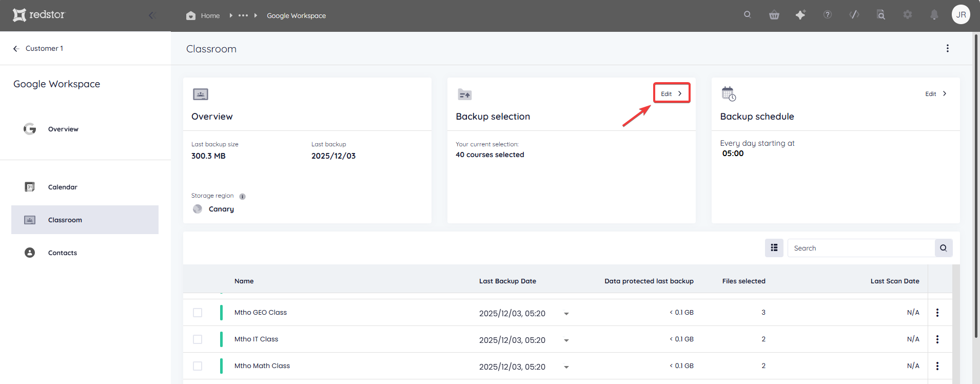Click the 40 courses selected text

click(x=490, y=155)
